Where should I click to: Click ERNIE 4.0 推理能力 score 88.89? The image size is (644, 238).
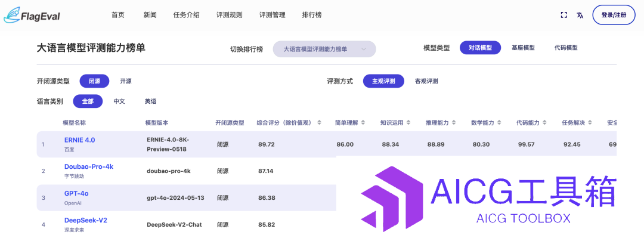coord(436,144)
